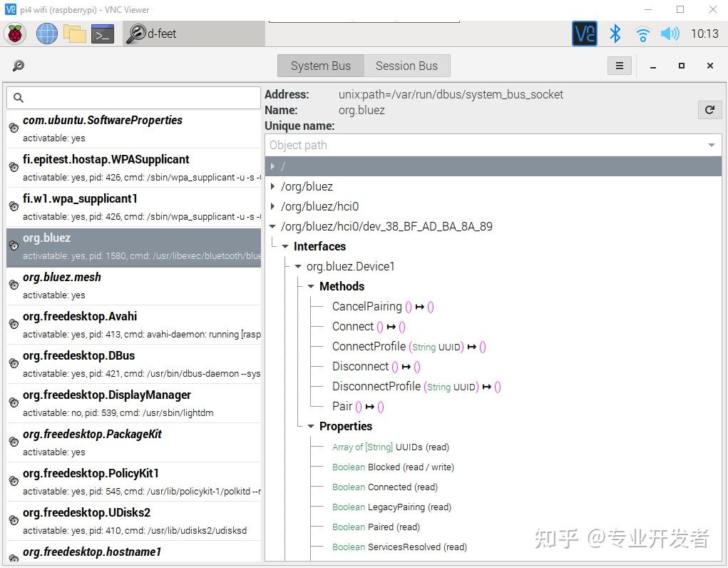Click inside the Object path combo field

(x=493, y=145)
